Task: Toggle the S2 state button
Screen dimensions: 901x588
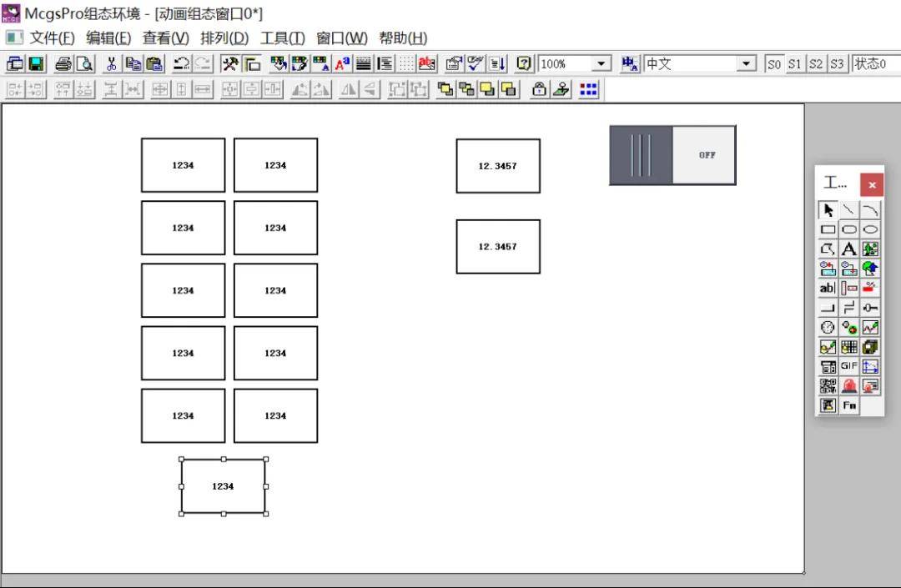Action: (x=815, y=64)
